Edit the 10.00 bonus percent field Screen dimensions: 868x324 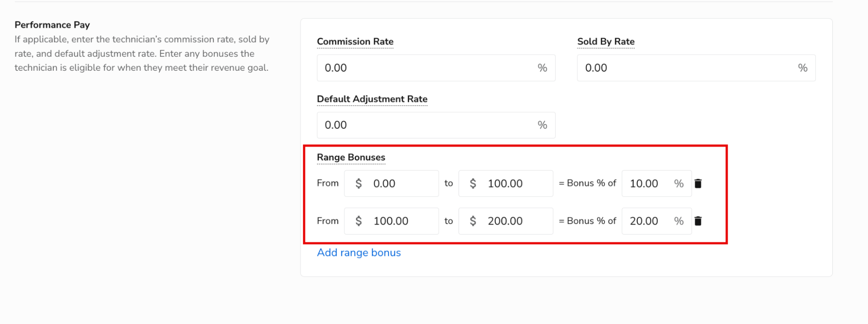click(x=657, y=183)
